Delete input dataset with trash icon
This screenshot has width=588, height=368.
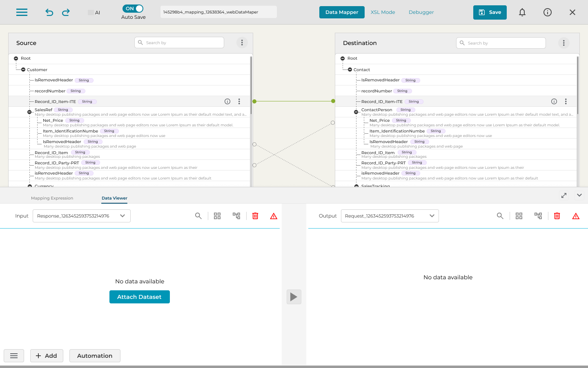tap(255, 216)
